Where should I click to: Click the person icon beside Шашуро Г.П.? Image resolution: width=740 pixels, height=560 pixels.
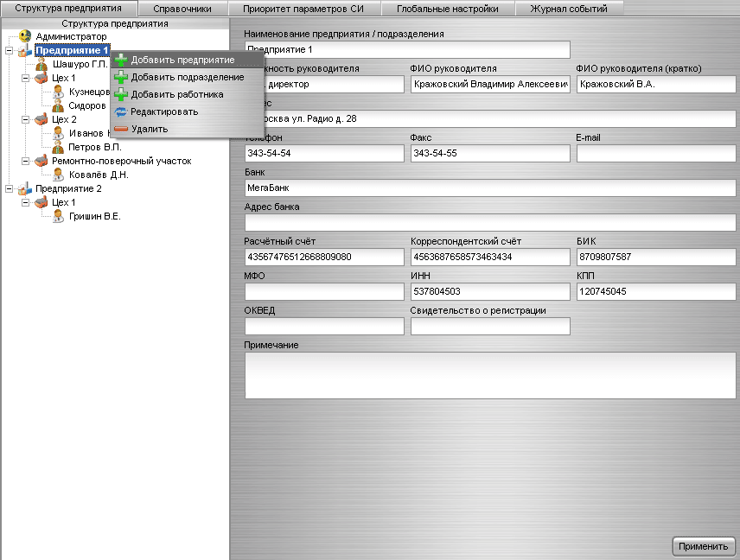[42, 64]
